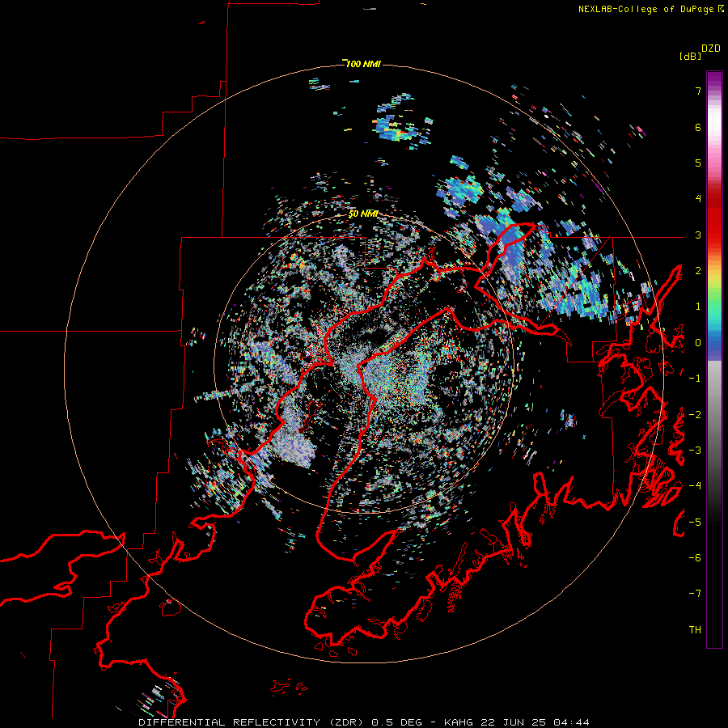
Task: Click the 1 dB colorbar label
Action: (x=698, y=307)
